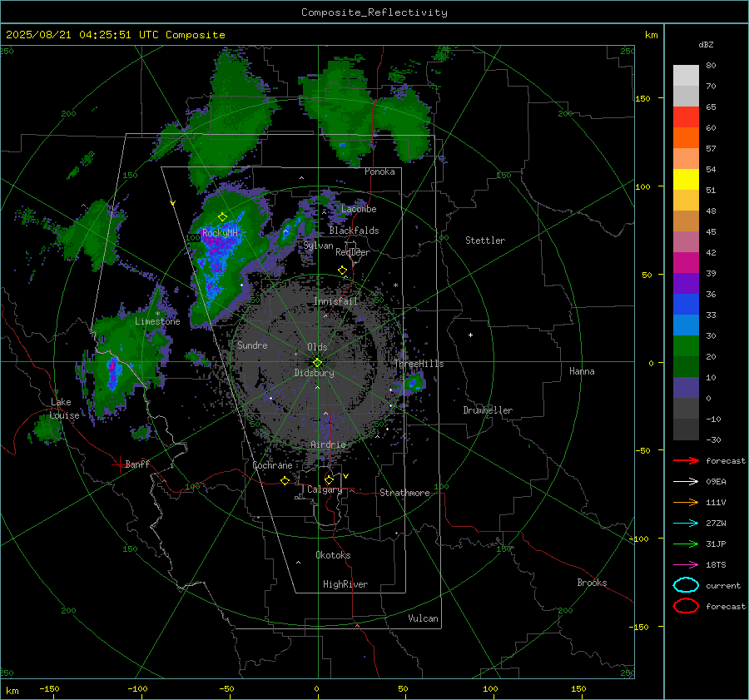Screen dimensions: 749x700
Task: Click the RockyMH label on map
Action: [220, 233]
